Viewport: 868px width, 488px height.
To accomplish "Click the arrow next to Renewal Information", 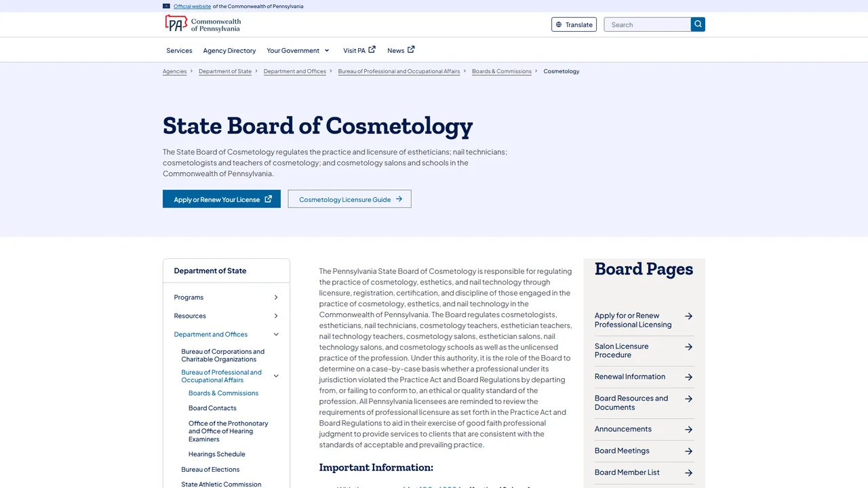I will 688,377.
